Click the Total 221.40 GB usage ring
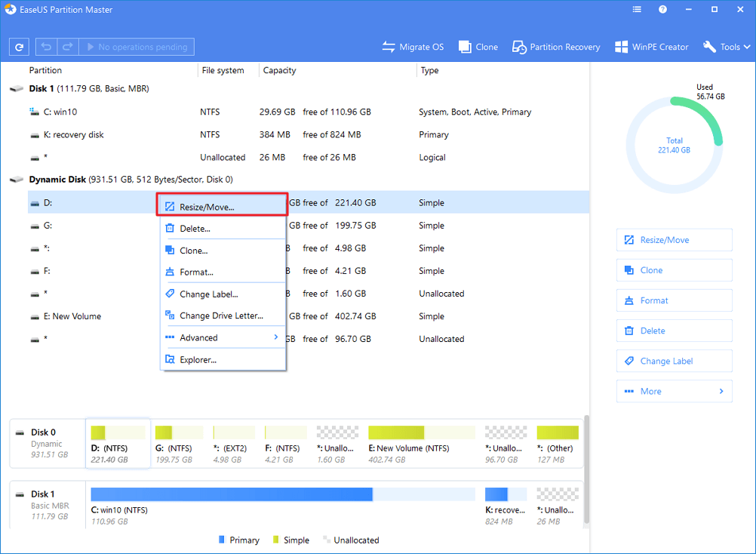This screenshot has width=756, height=554. pos(674,145)
